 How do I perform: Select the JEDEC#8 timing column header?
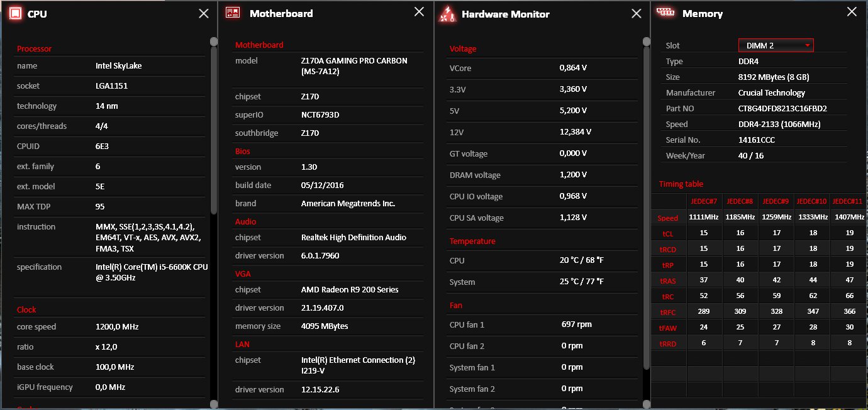[740, 201]
